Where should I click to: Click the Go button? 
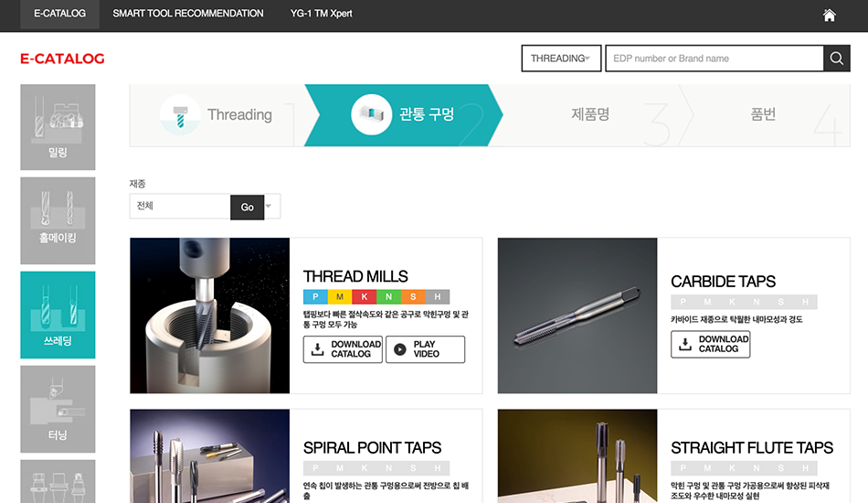[247, 208]
